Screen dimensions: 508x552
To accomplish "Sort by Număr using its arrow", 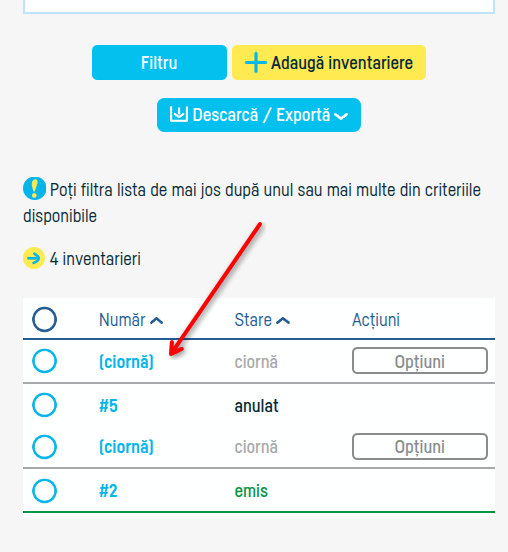I will 157,321.
